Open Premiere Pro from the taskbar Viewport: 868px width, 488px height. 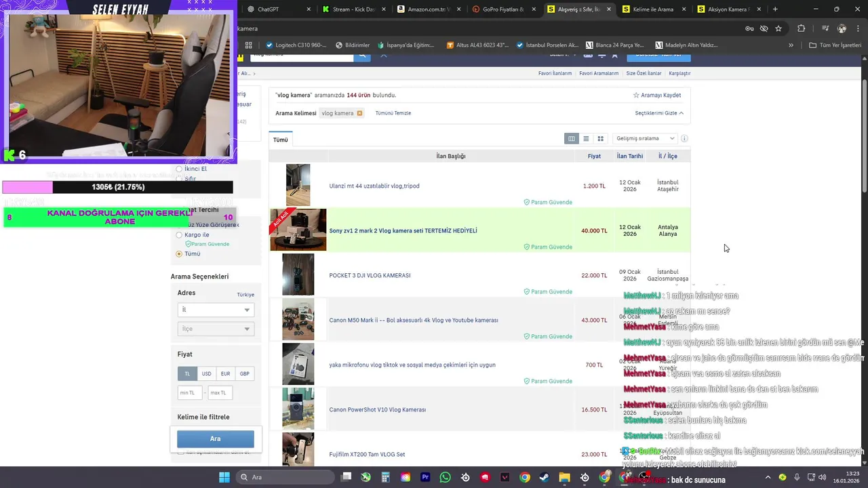(x=425, y=477)
